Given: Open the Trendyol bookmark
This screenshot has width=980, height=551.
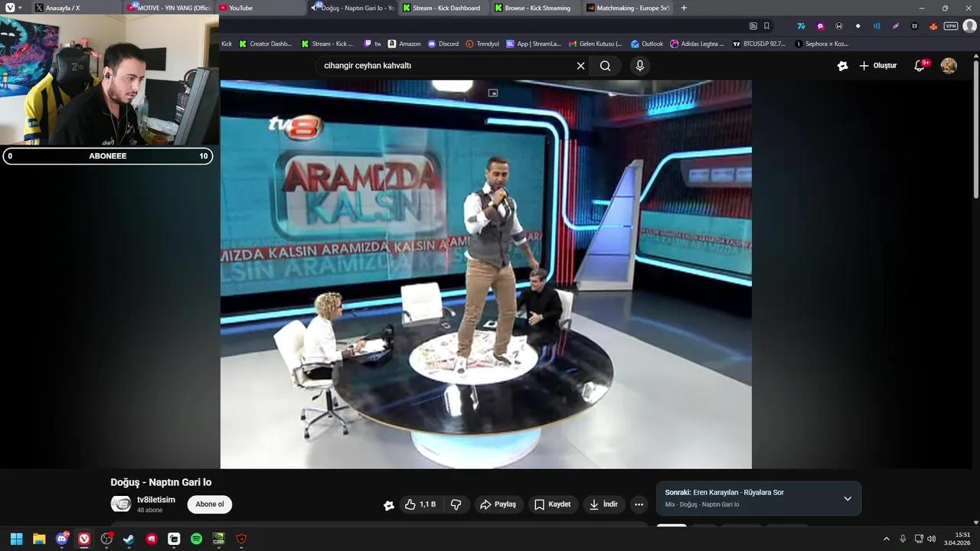Looking at the screenshot, I should 482,44.
